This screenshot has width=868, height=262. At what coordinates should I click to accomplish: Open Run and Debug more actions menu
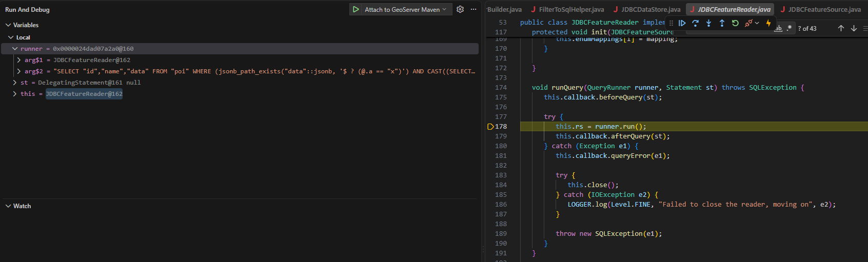coord(473,9)
